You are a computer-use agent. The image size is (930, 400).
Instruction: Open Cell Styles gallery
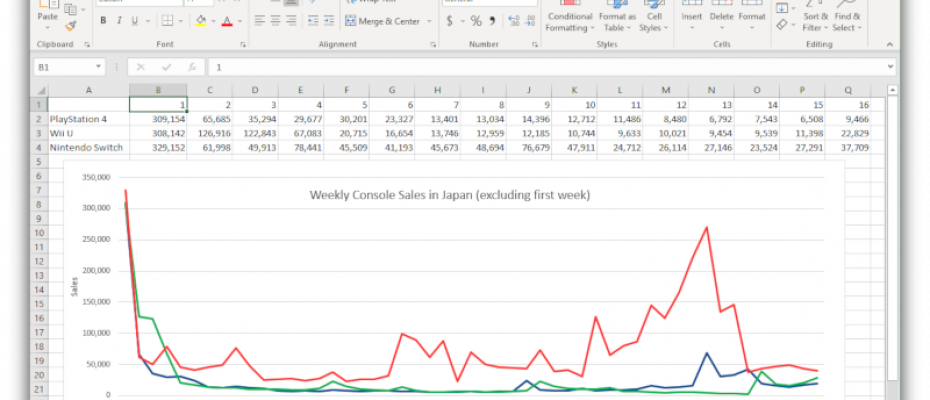coord(654,17)
